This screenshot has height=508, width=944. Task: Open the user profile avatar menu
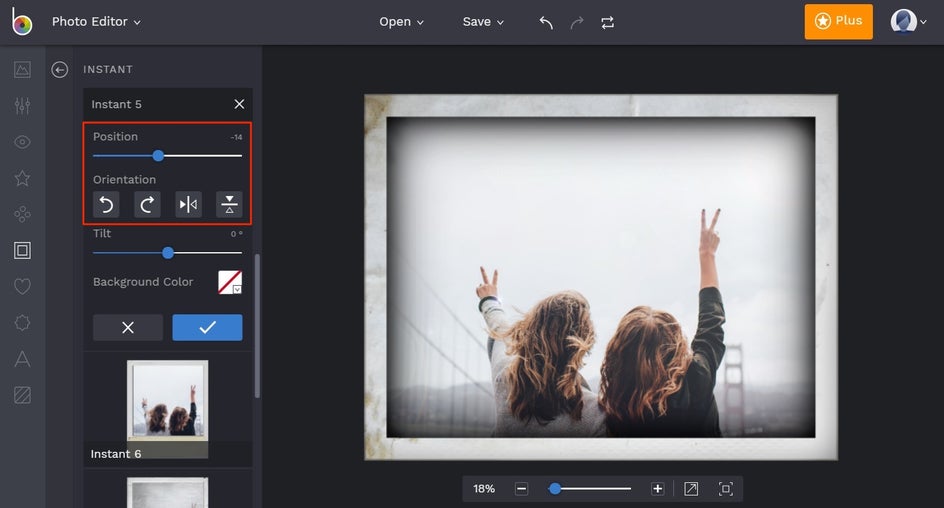(908, 22)
